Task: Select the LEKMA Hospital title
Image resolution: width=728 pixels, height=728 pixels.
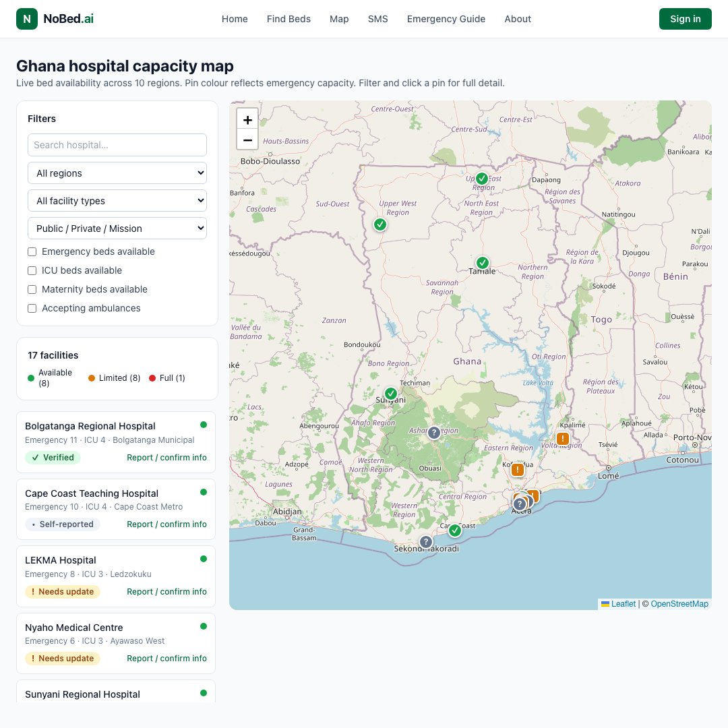Action: 61,560
